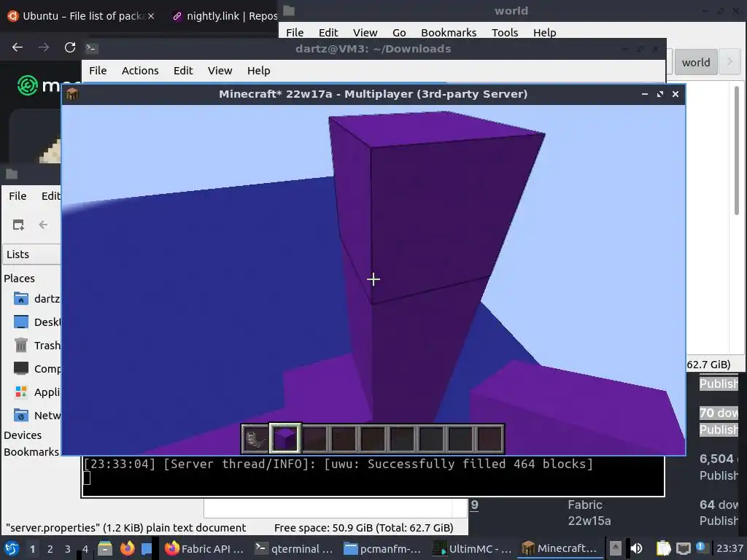This screenshot has width=747, height=560.
Task: Open Actions menu in qterminal window
Action: [140, 71]
